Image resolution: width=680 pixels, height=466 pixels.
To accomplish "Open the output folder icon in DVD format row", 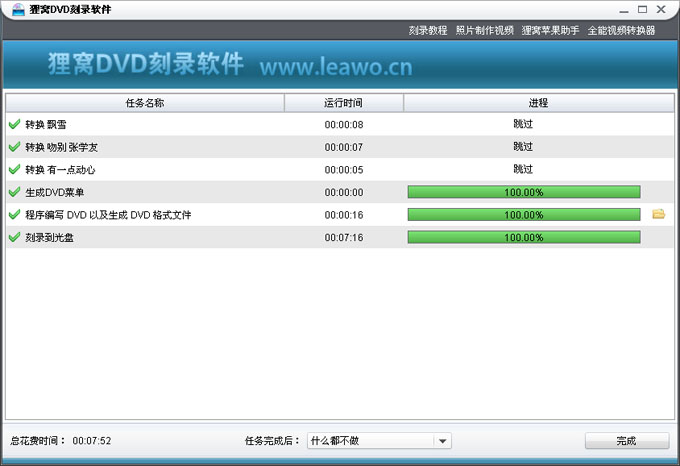I will 658,214.
